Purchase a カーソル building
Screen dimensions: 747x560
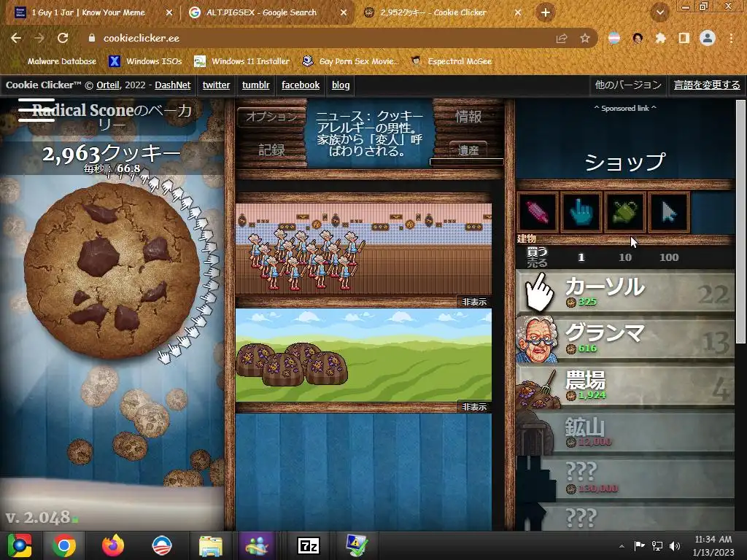[x=625, y=292]
